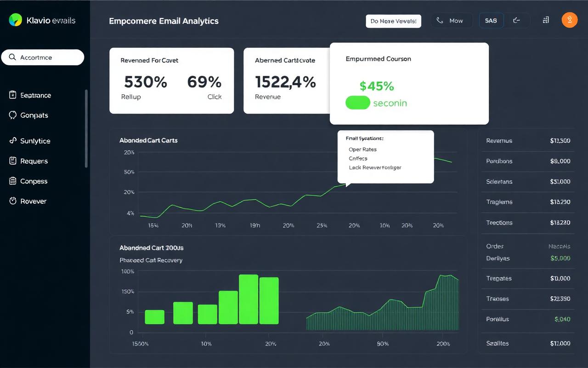Click the Accortmce search field
The image size is (588, 368).
click(x=42, y=57)
